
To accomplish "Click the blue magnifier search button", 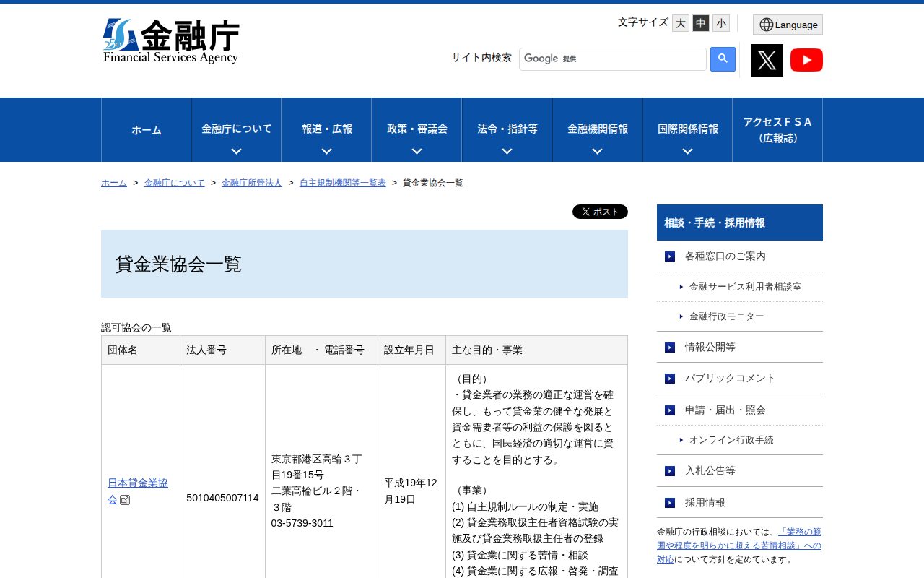I will [723, 59].
